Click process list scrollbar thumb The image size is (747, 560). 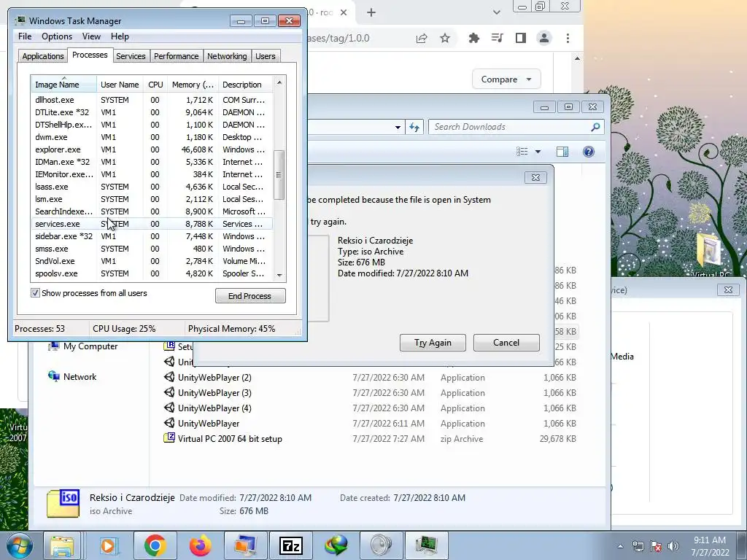coord(279,175)
